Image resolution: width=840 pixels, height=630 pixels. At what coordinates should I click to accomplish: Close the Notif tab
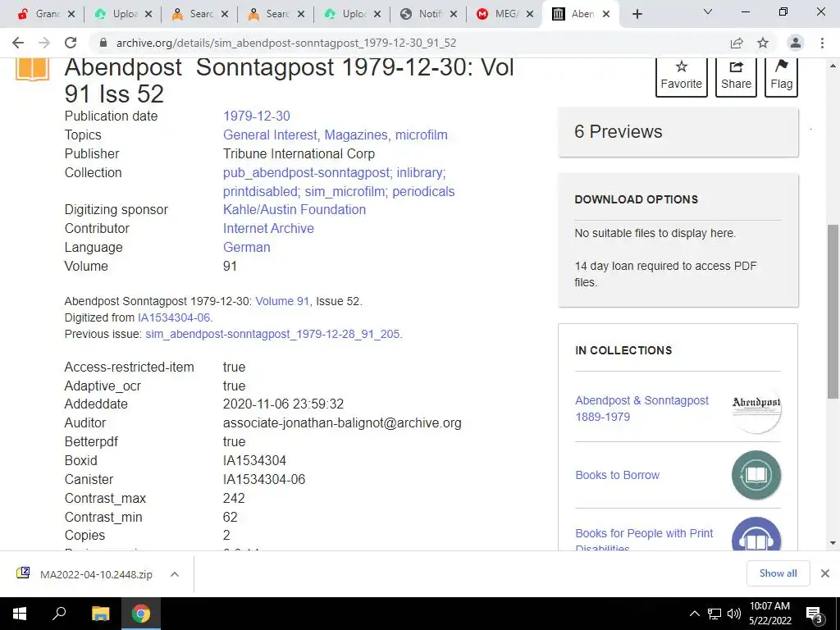(453, 14)
